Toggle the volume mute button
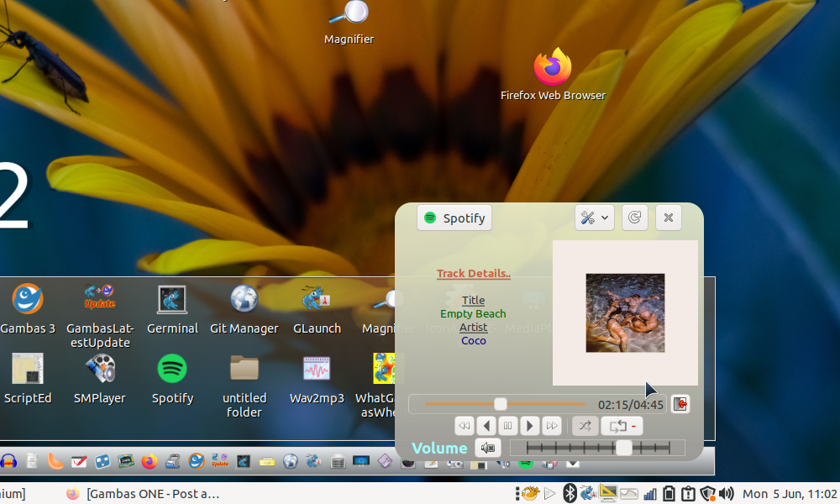Screen dimensions: 840x504 [488, 448]
